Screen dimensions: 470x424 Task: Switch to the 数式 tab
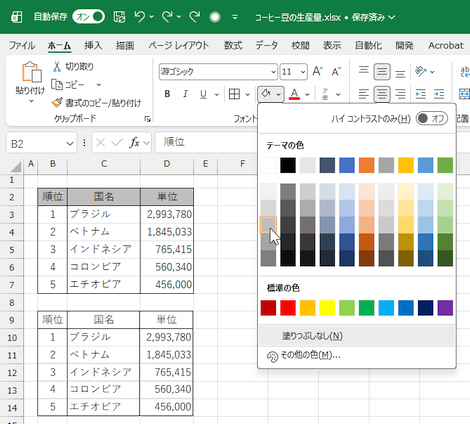pyautogui.click(x=233, y=45)
